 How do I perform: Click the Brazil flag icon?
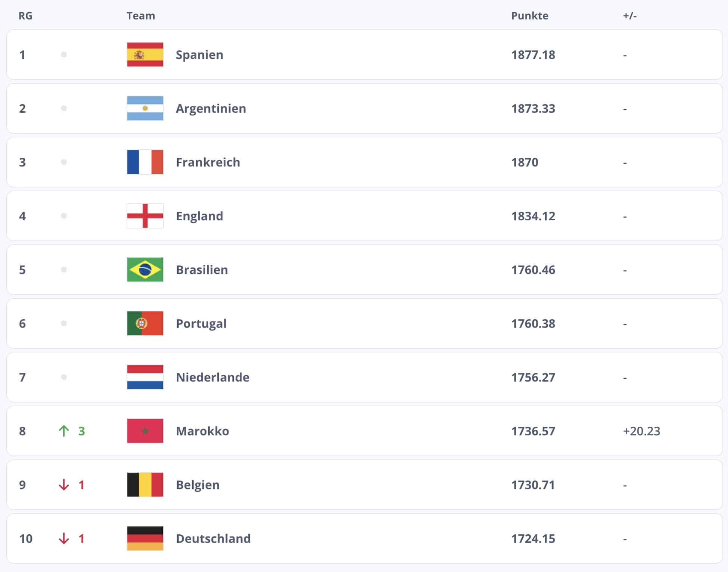pyautogui.click(x=145, y=270)
